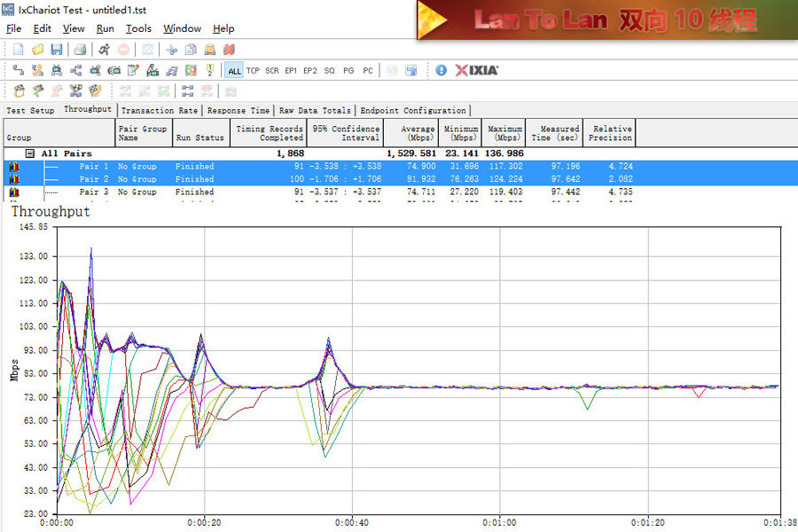The width and height of the screenshot is (798, 532).
Task: Open a test file with folder icon
Action: (x=37, y=50)
